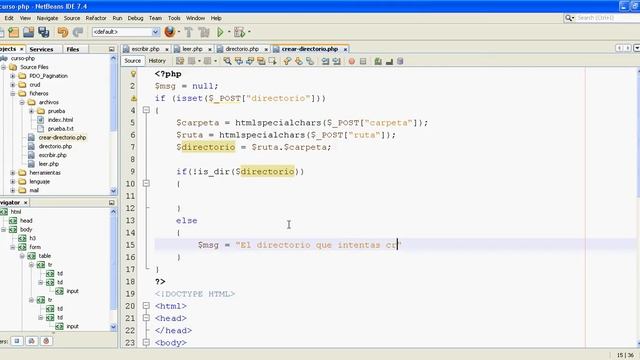Click the Save All toolbar icon

(44, 32)
